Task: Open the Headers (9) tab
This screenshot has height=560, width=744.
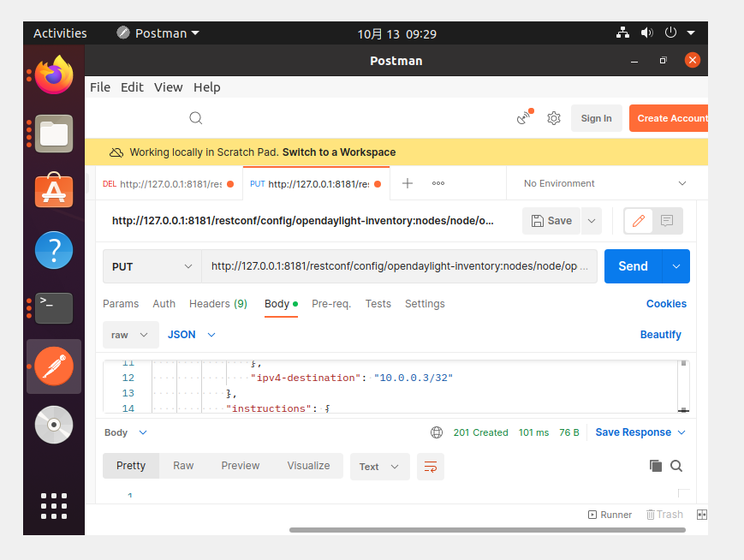Action: coord(218,304)
